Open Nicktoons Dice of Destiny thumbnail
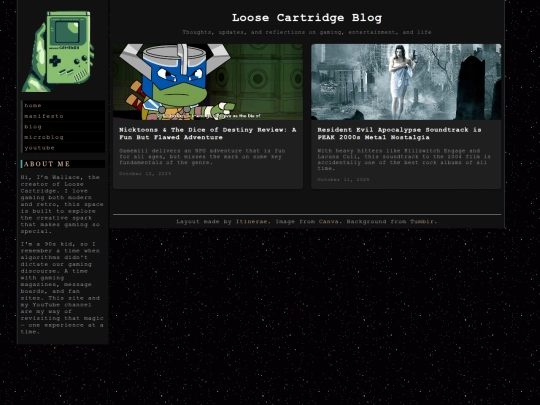The width and height of the screenshot is (540, 405). (208, 82)
